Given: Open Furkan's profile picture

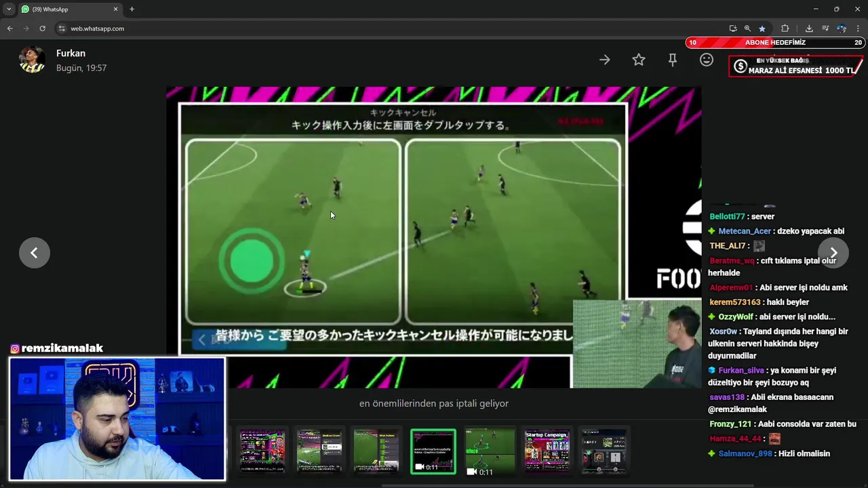Looking at the screenshot, I should (32, 60).
